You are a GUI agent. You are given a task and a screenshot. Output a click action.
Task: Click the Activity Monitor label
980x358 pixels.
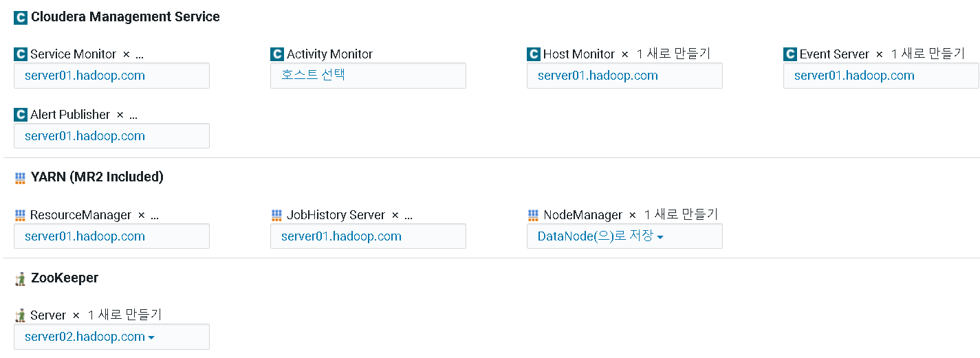click(329, 54)
